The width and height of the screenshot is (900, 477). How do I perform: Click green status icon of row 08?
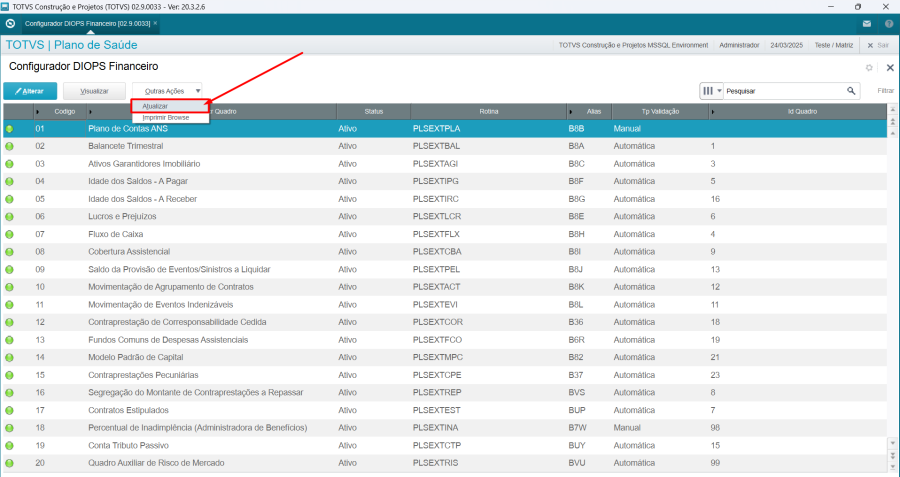click(9, 252)
